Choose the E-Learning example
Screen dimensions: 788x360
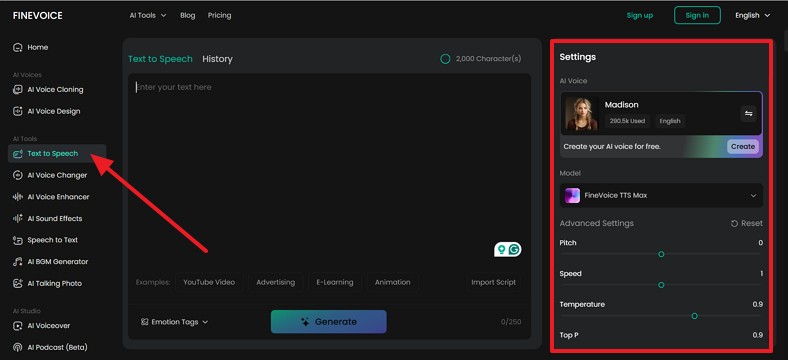coord(335,282)
